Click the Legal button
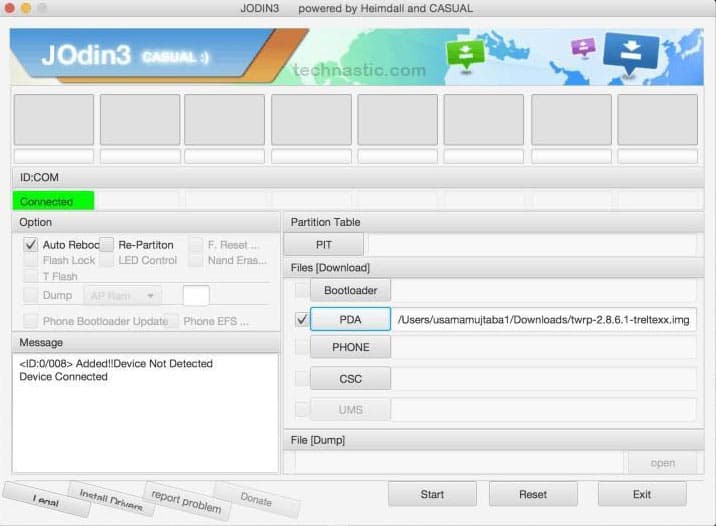The image size is (716, 526). (46, 501)
